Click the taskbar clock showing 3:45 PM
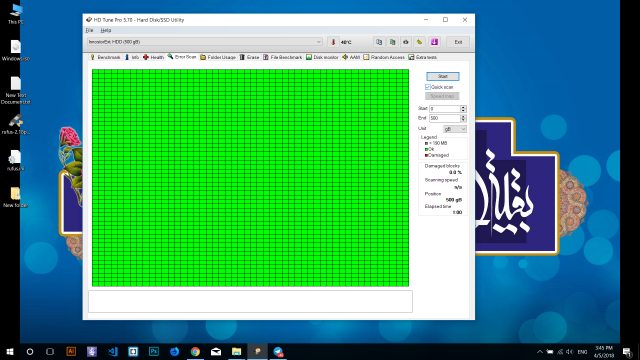The height and width of the screenshot is (360, 640). [604, 352]
